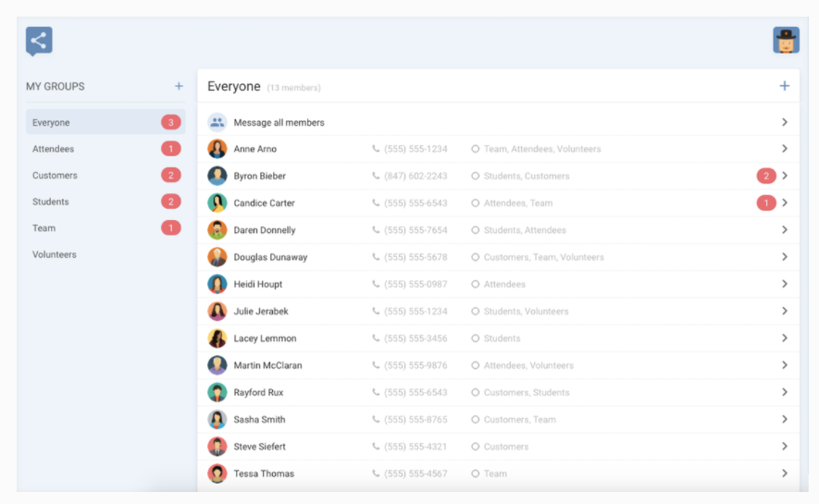Click the Message all members link
Viewport: 819px width, 504px height.
[279, 123]
